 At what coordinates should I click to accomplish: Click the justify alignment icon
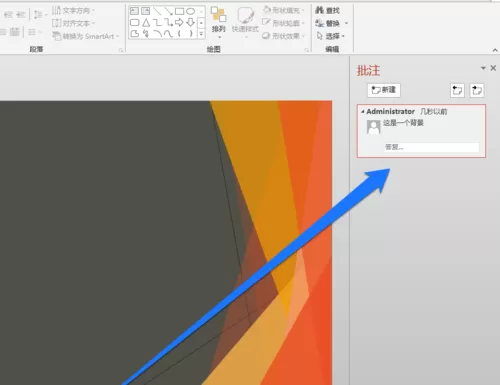[x=14, y=32]
